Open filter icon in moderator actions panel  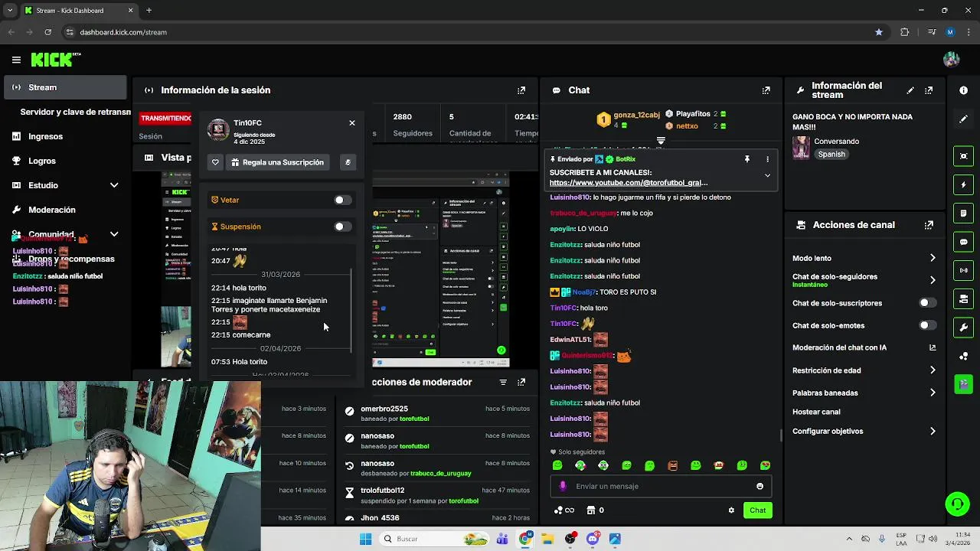click(503, 382)
